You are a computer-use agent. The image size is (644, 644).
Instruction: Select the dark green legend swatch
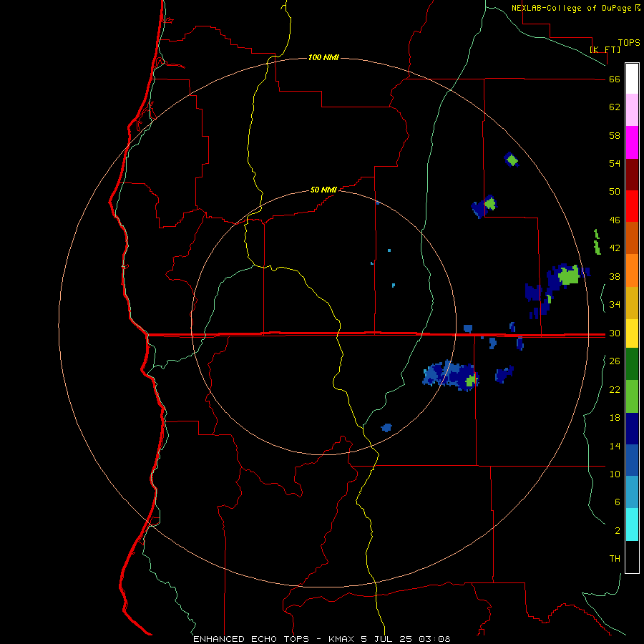pyautogui.click(x=632, y=364)
